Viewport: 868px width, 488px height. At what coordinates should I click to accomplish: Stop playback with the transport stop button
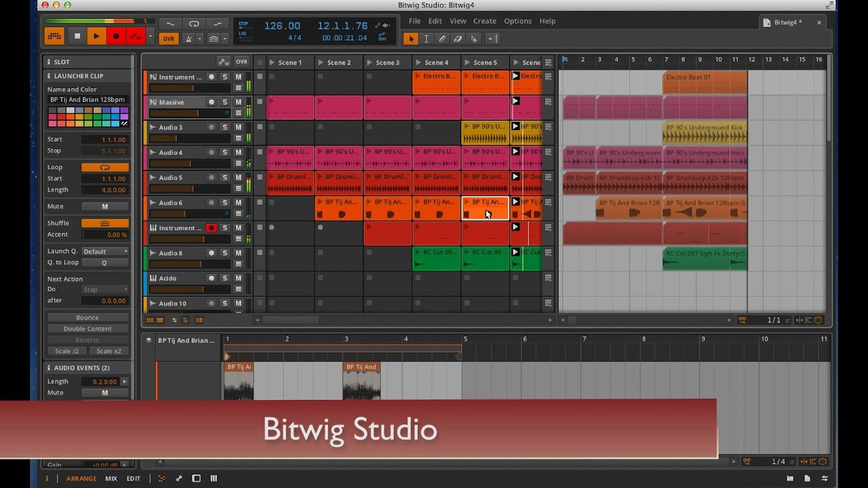click(x=77, y=36)
